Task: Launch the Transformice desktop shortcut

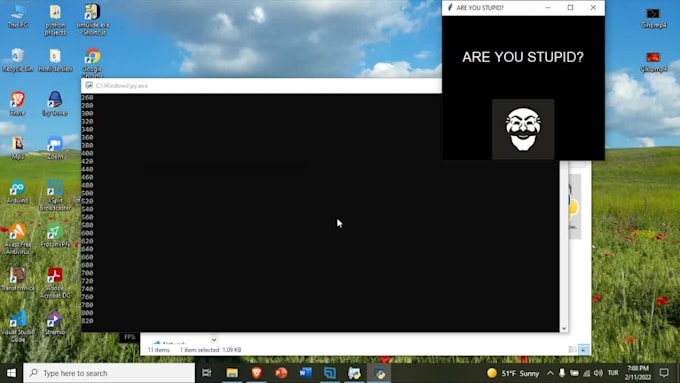Action: coord(18,279)
